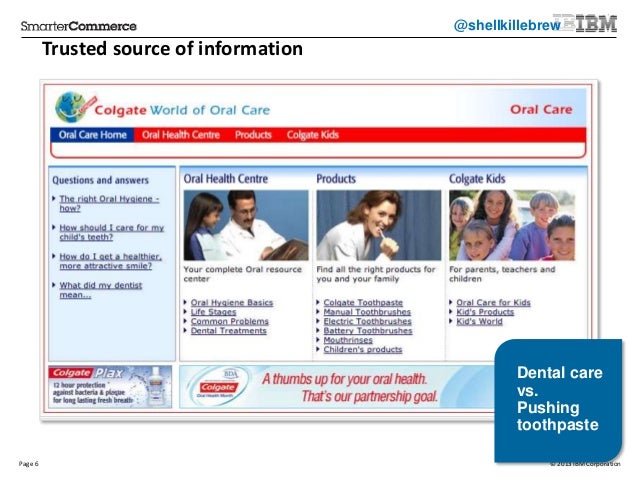This screenshot has width=638, height=479.
Task: Click the 'Questions and answers' heading
Action: 100,180
